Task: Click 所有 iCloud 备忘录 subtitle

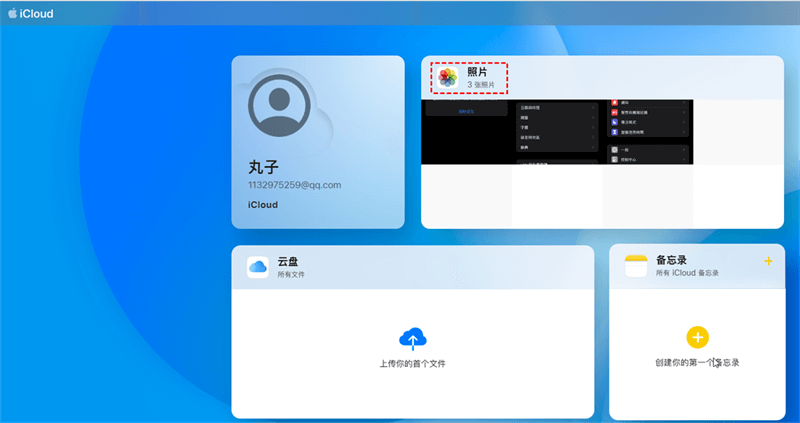Action: click(687, 273)
